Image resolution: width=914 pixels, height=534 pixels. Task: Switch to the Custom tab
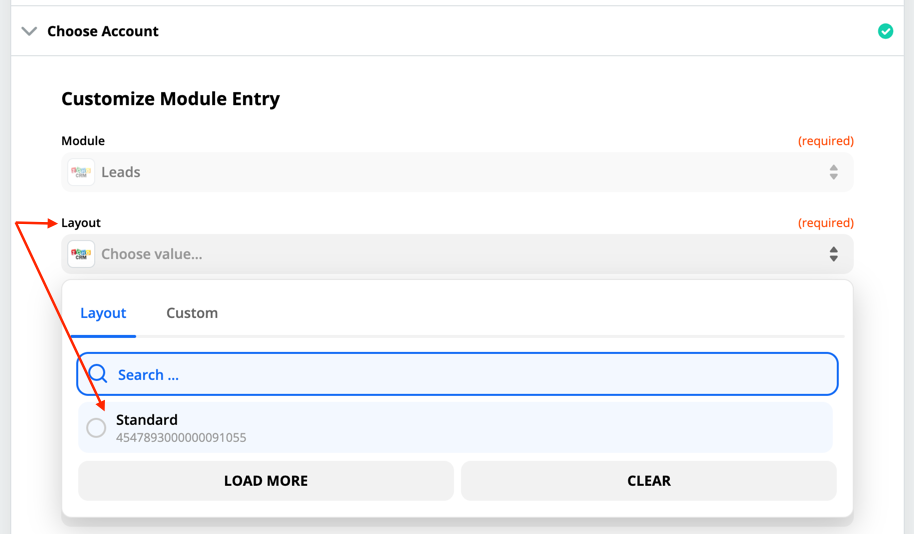[x=192, y=313]
